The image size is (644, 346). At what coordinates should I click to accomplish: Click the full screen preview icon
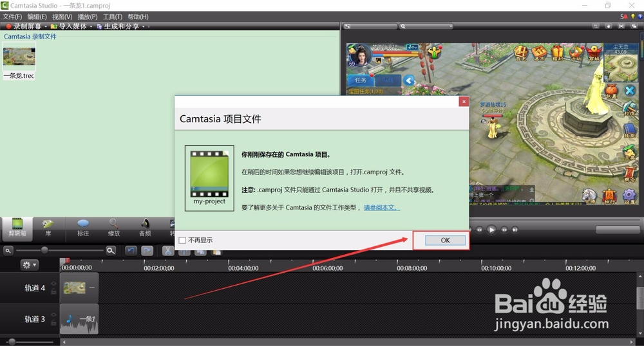pos(621,26)
